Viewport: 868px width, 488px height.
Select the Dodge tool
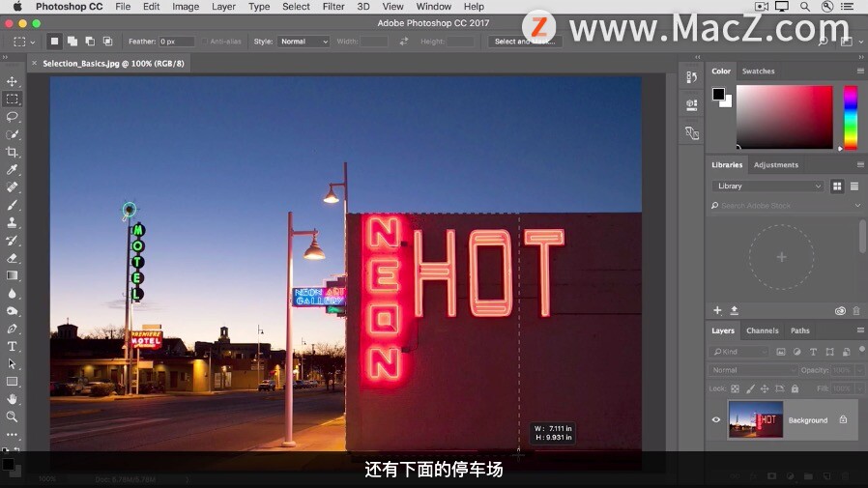(12, 311)
